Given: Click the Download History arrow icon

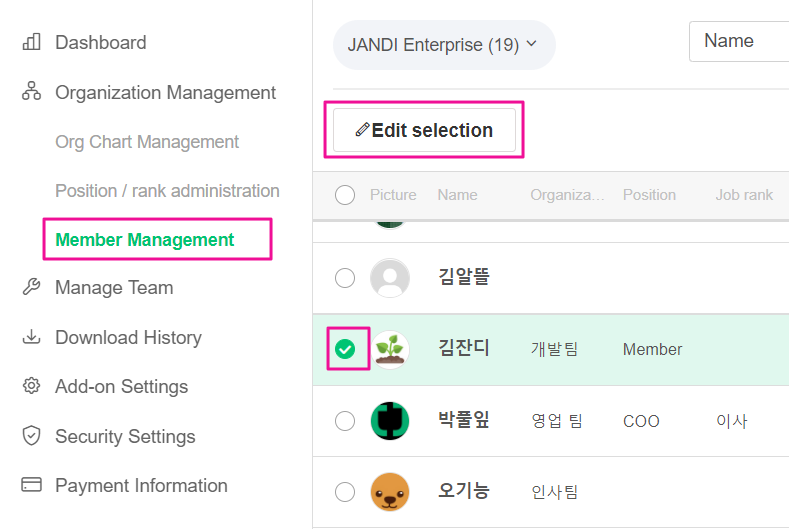Looking at the screenshot, I should pos(31,337).
